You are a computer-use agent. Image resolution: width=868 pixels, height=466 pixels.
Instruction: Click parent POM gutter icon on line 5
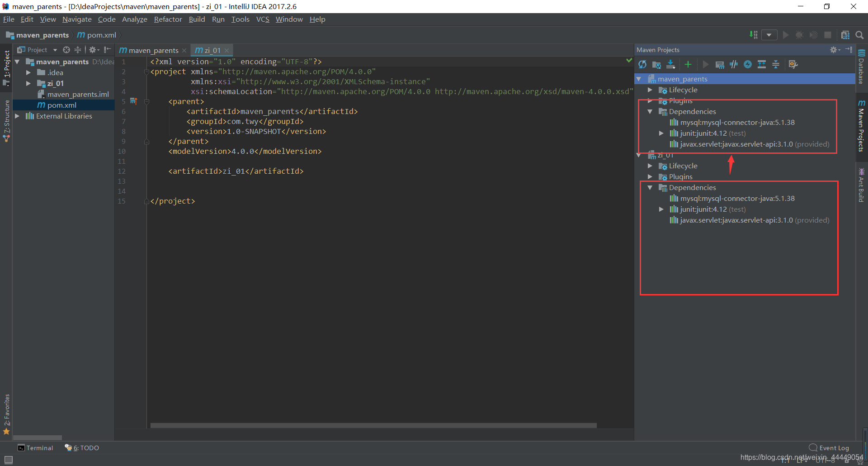pyautogui.click(x=133, y=101)
